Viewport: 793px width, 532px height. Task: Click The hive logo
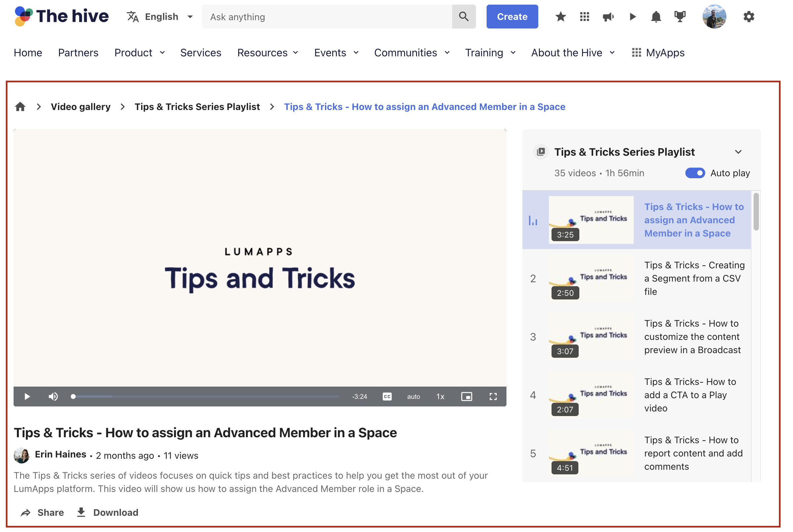coord(61,16)
